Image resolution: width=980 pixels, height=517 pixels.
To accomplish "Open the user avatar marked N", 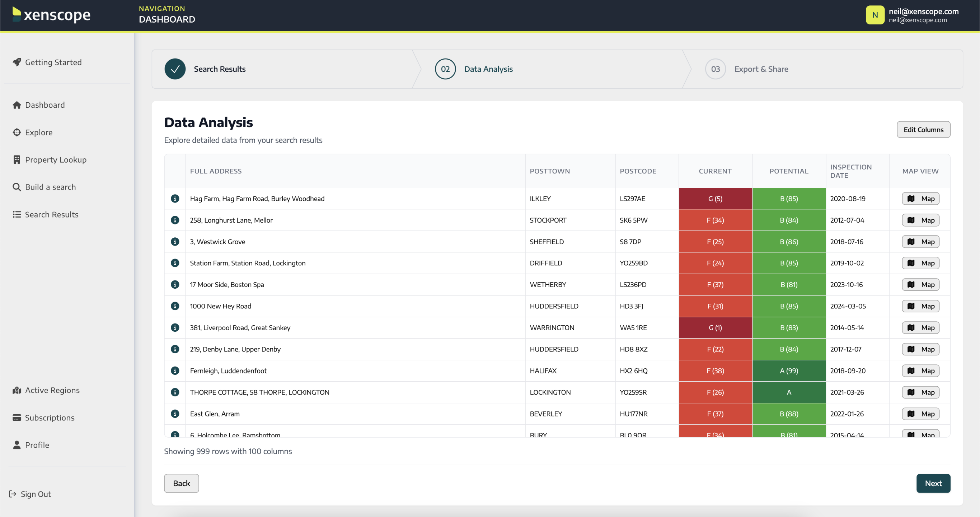I will [x=875, y=15].
